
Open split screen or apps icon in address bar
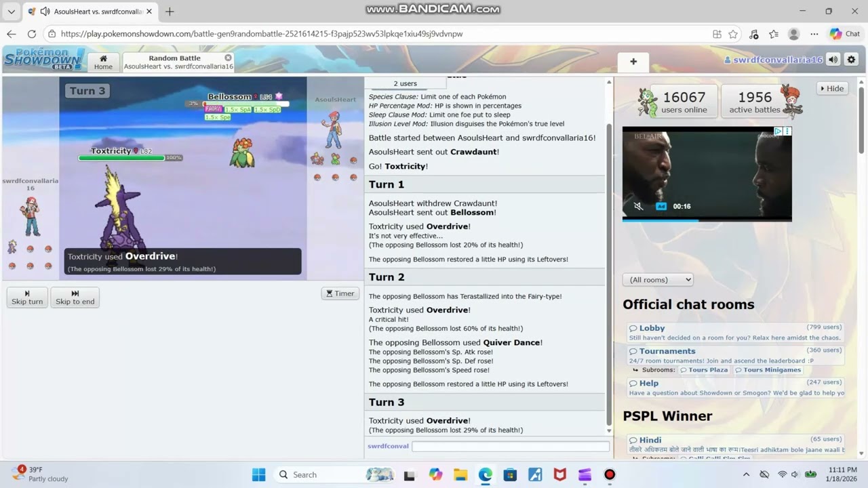717,34
